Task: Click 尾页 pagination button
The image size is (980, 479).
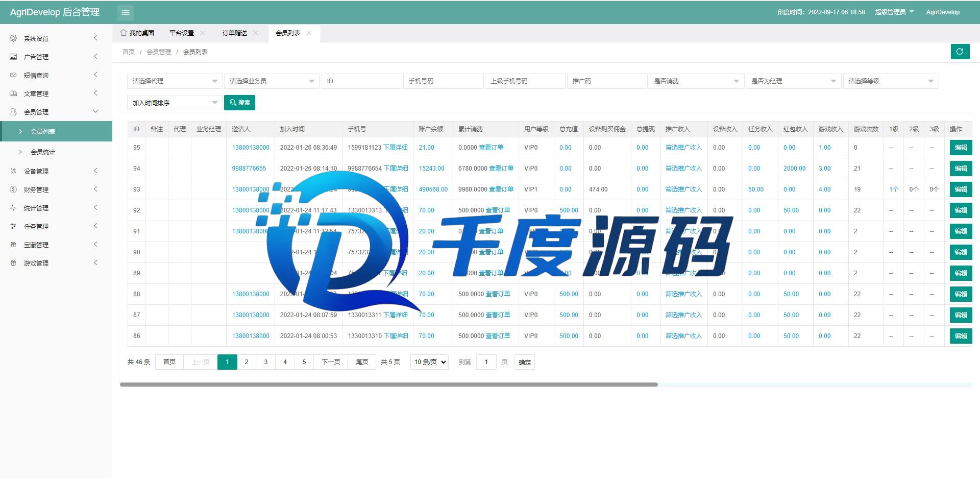Action: pos(362,362)
